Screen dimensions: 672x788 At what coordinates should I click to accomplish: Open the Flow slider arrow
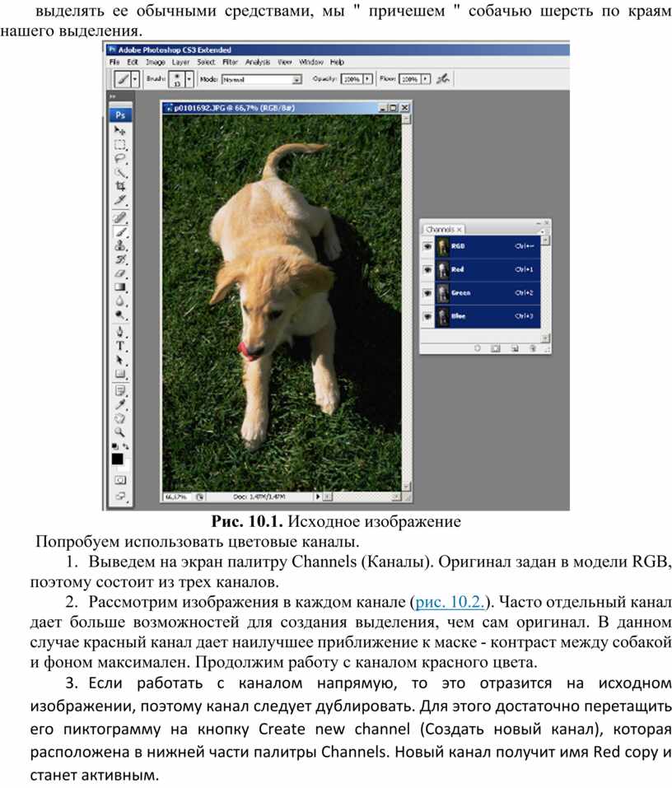(426, 79)
